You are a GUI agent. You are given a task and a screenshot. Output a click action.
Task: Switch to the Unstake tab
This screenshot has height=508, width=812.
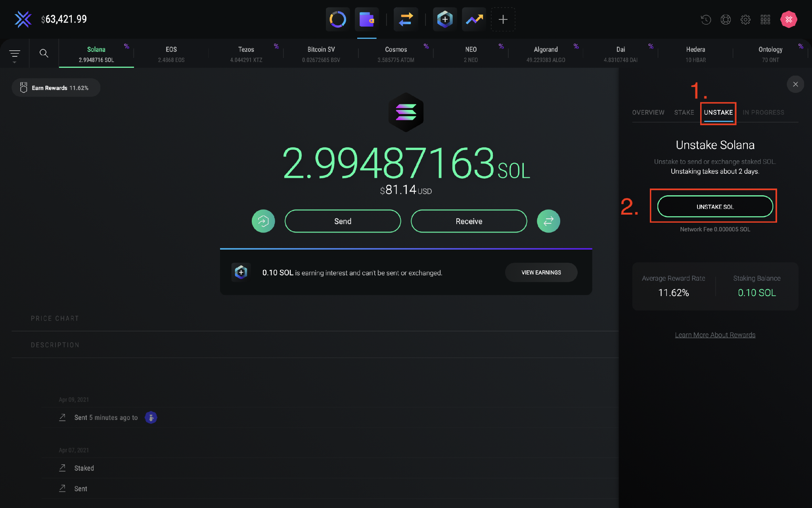(x=718, y=113)
